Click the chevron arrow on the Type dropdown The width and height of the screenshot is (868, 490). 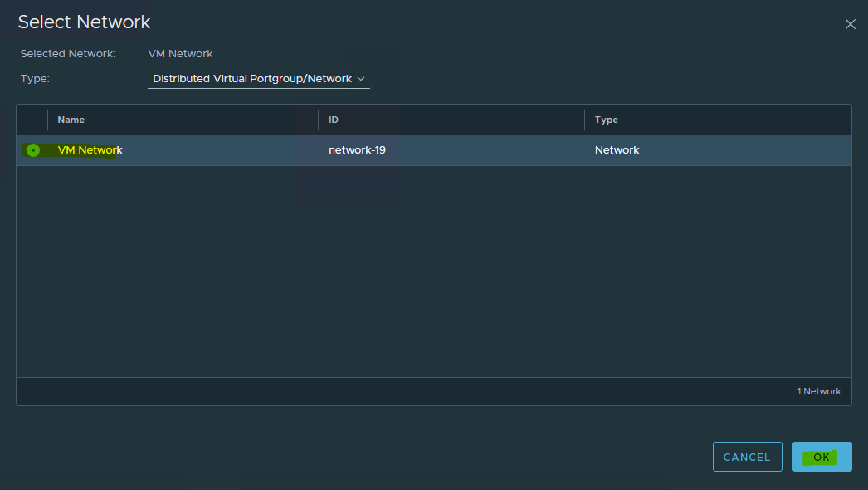tap(361, 79)
